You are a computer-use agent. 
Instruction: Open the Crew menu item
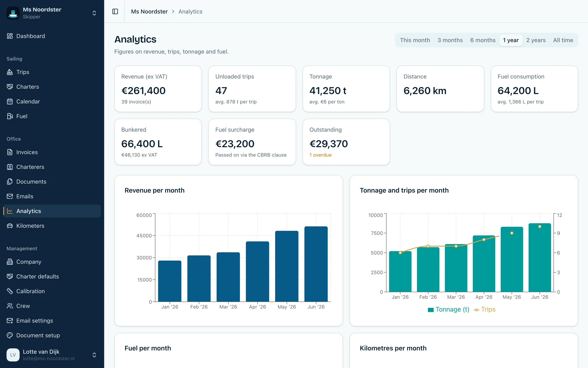pyautogui.click(x=52, y=306)
